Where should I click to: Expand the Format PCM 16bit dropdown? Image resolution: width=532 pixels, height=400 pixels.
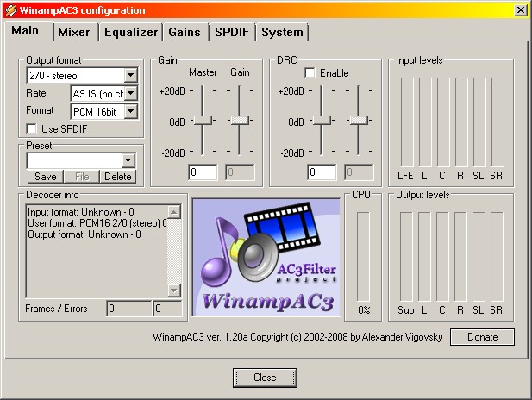coord(131,111)
